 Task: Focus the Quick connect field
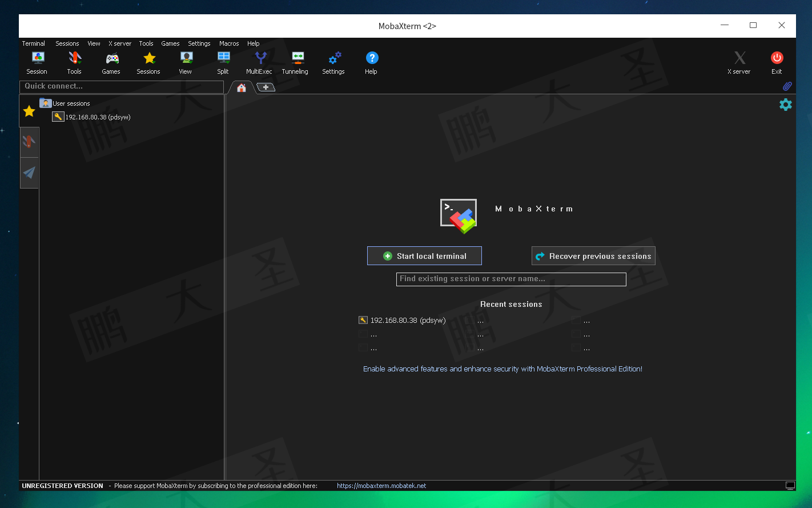pyautogui.click(x=122, y=86)
